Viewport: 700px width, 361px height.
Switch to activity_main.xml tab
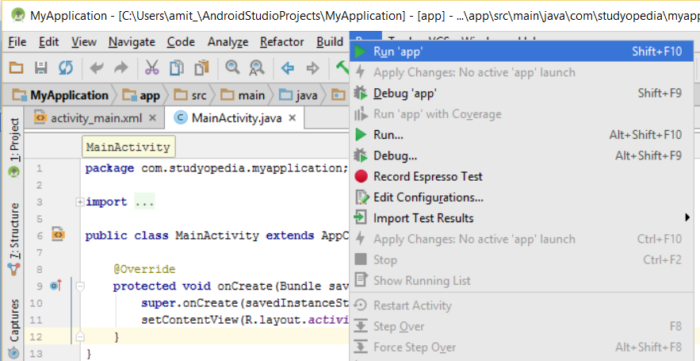tap(96, 118)
